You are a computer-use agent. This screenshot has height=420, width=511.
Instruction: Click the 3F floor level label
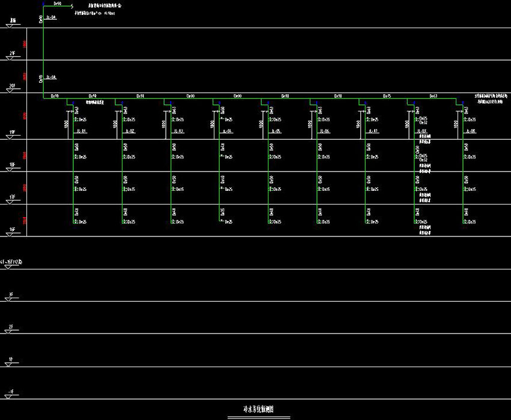point(11,295)
